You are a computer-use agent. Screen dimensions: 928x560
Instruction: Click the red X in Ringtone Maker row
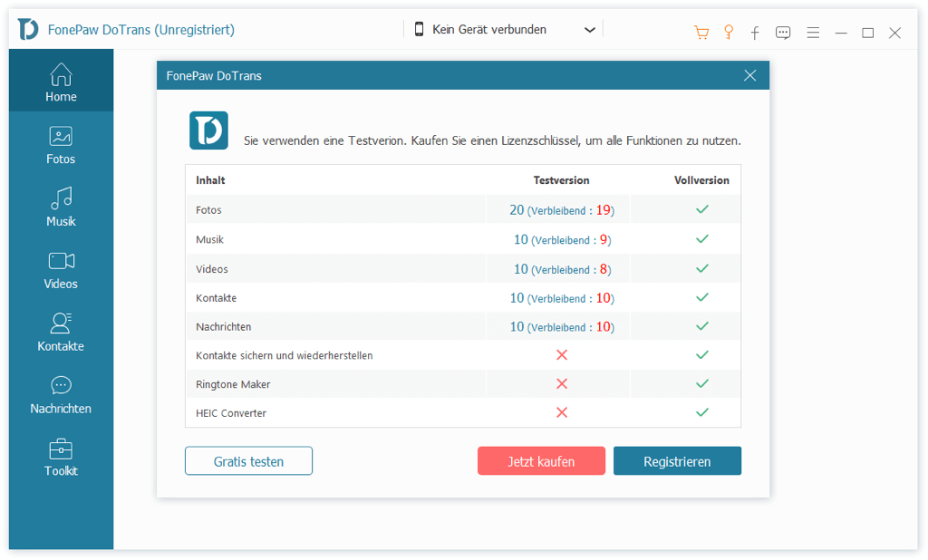[x=562, y=383]
